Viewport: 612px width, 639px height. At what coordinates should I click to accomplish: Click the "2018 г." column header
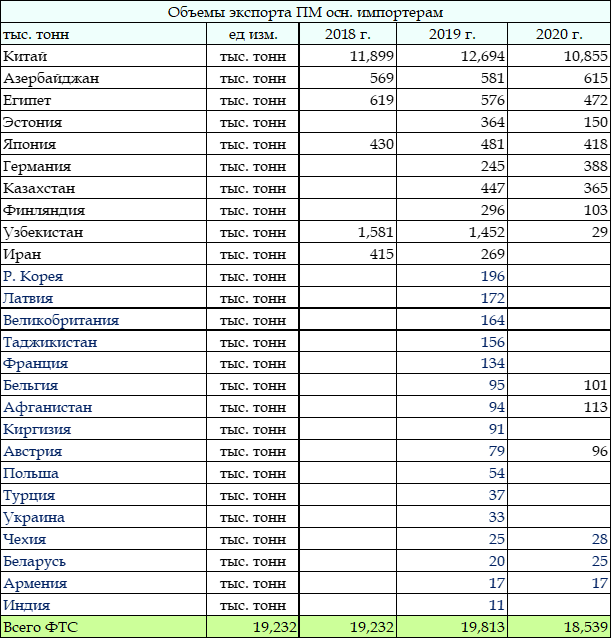[349, 34]
